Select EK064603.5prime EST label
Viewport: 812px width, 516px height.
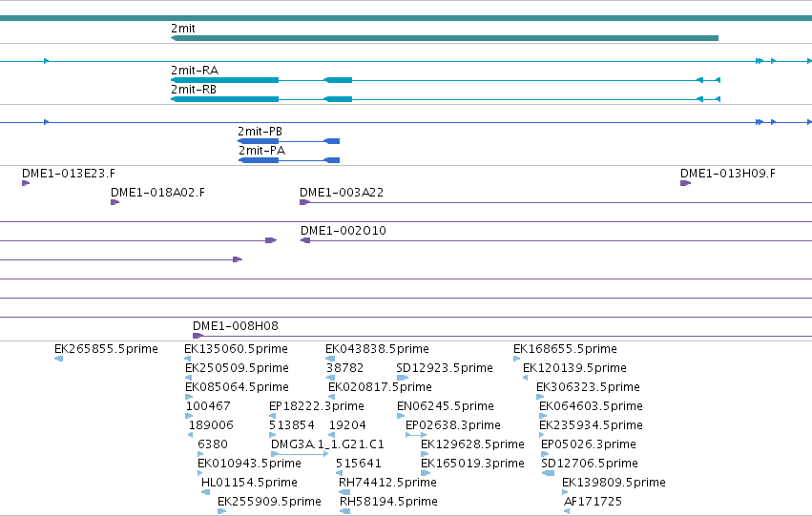pyautogui.click(x=592, y=406)
